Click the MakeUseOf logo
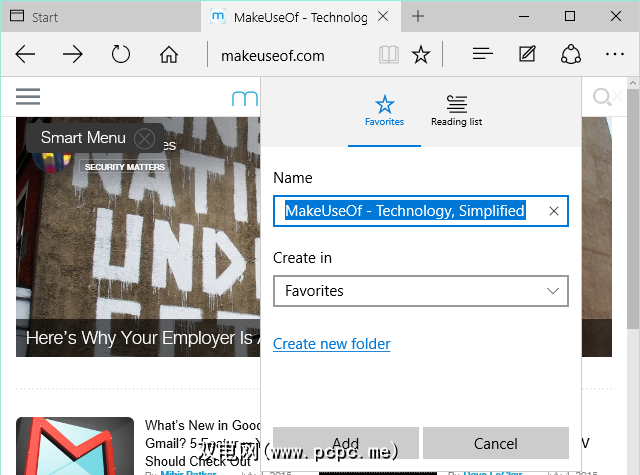Image resolution: width=640 pixels, height=475 pixels. pos(245,98)
